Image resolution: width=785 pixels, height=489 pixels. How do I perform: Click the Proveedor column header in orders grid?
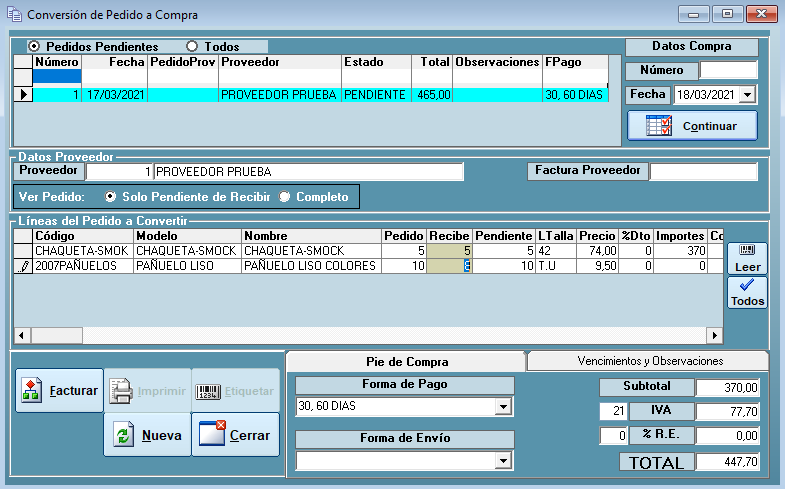280,62
